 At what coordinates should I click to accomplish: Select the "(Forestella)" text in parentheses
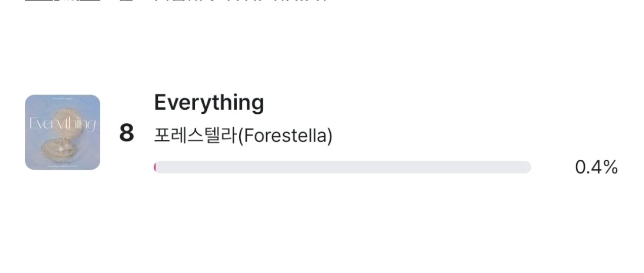pos(285,135)
